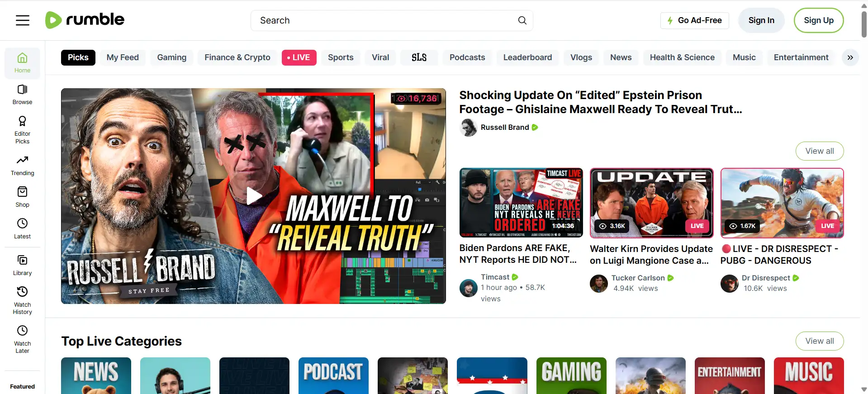This screenshot has height=394, width=868.
Task: Click the Timcast channel avatar
Action: click(x=469, y=288)
